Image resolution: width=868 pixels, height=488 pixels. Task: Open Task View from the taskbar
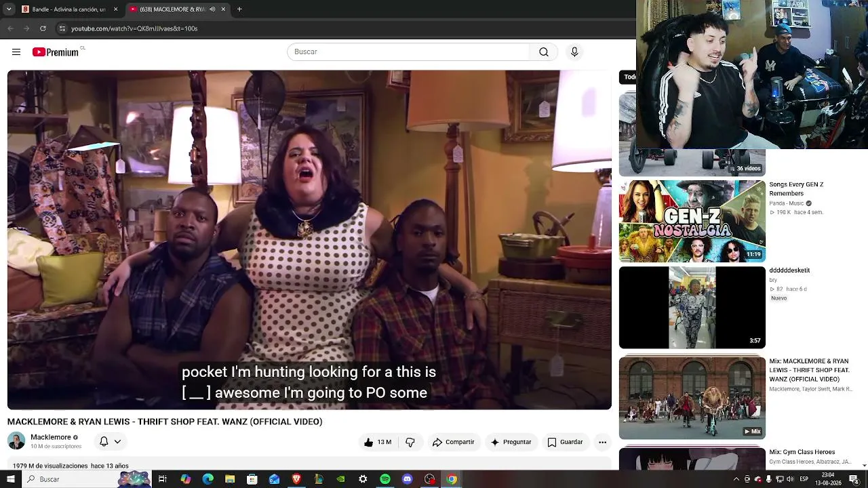tap(163, 479)
